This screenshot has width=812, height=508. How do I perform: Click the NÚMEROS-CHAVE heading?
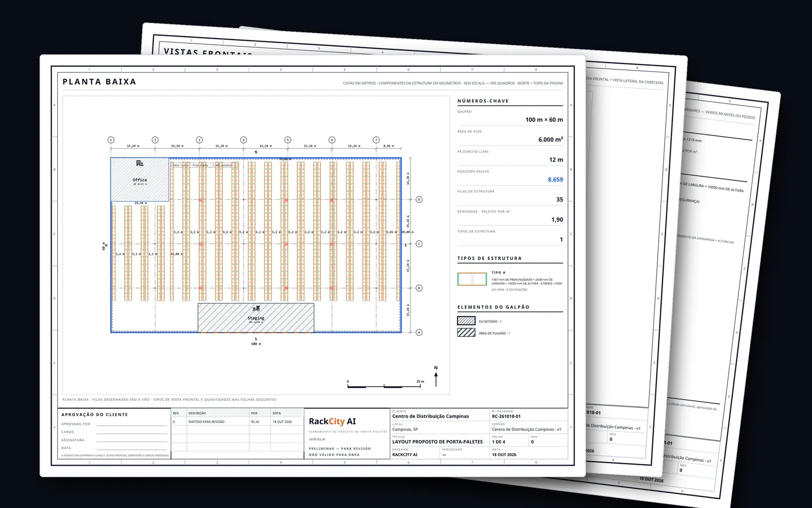coord(483,101)
